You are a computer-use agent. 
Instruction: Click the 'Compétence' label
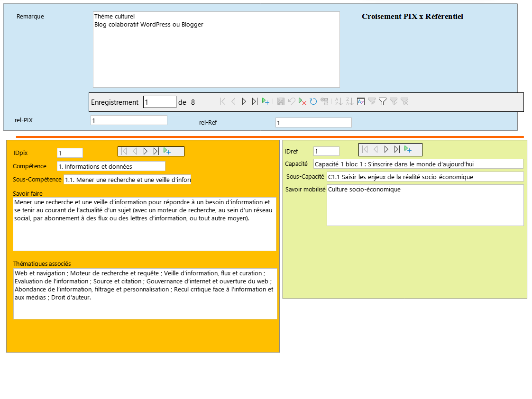(x=29, y=166)
